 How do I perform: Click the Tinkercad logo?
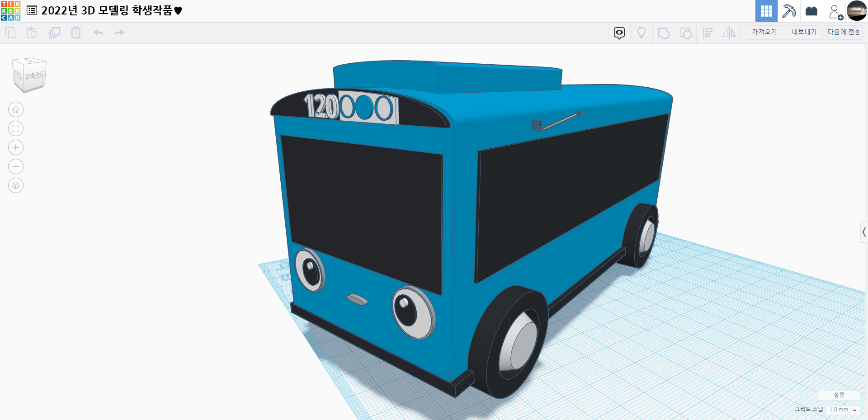[x=11, y=11]
